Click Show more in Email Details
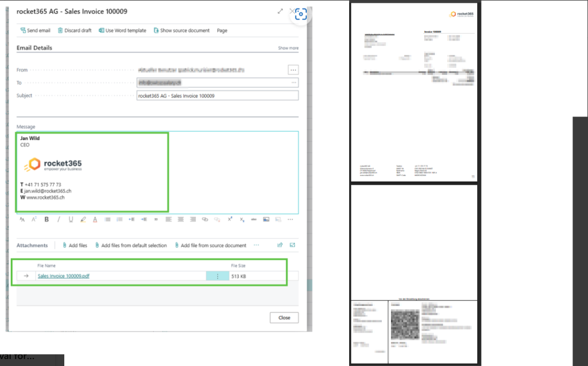This screenshot has height=366, width=588. coord(288,48)
